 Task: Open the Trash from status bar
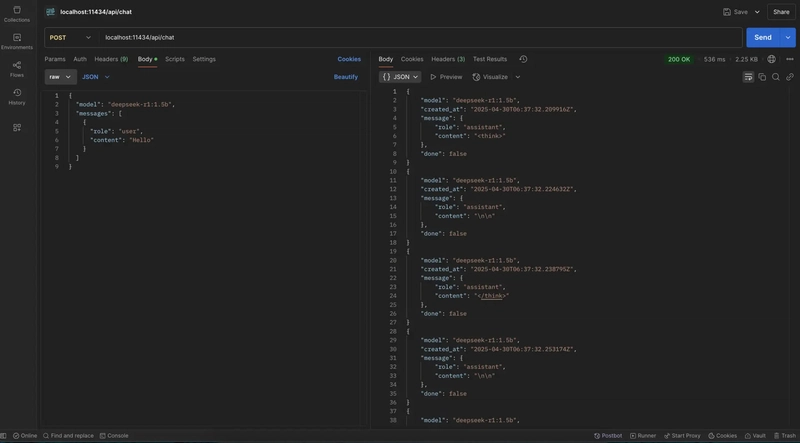[x=785, y=436]
